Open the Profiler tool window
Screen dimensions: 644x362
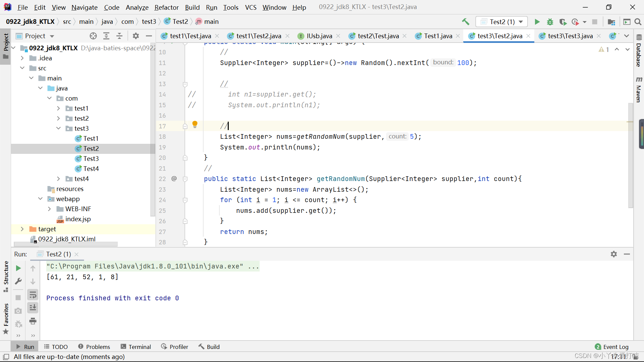174,347
